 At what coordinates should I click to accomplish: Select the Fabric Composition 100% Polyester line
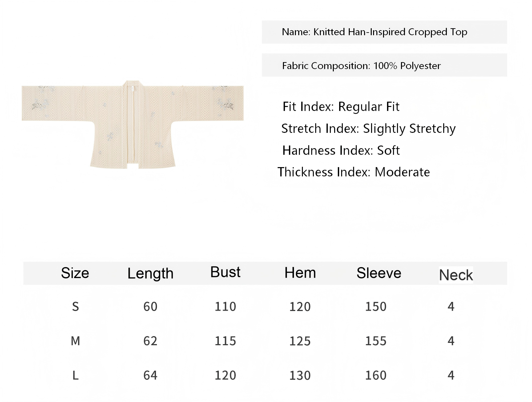[x=361, y=66]
